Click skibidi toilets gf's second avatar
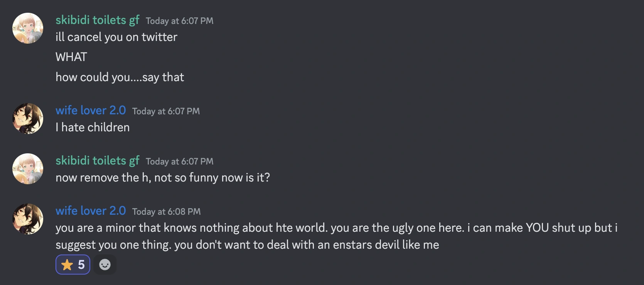Image resolution: width=644 pixels, height=285 pixels. pyautogui.click(x=27, y=169)
